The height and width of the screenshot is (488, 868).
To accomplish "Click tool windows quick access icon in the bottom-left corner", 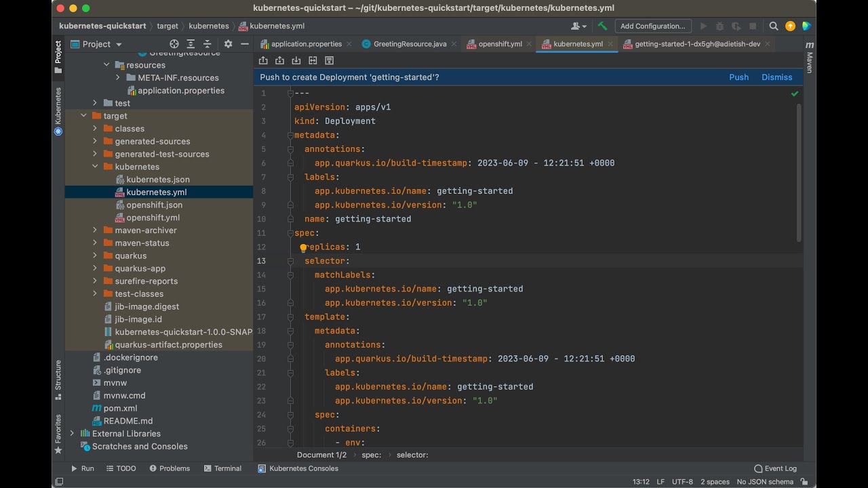I will (x=59, y=482).
